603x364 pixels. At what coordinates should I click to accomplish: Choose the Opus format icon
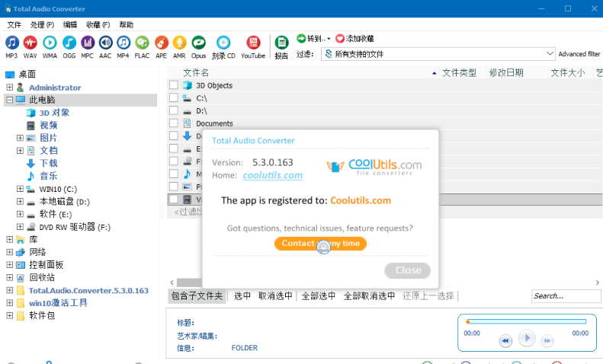[x=199, y=43]
